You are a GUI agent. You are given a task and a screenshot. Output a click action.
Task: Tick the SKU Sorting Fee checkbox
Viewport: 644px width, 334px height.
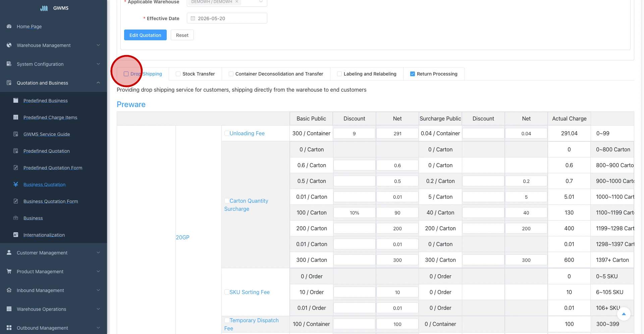click(x=227, y=292)
